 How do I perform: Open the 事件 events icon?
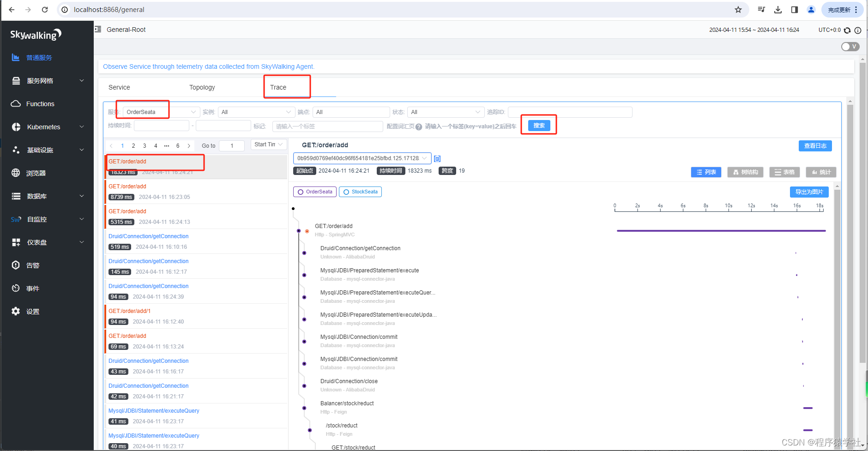pyautogui.click(x=16, y=289)
